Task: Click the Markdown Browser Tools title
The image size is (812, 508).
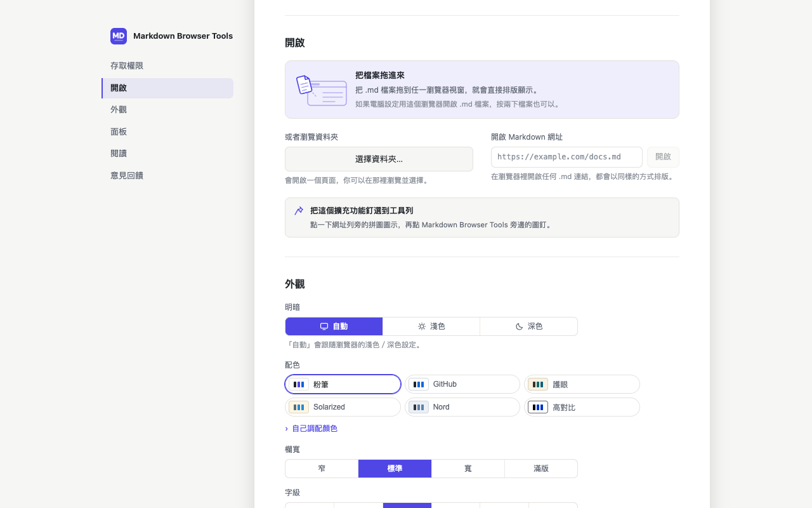Action: (183, 36)
